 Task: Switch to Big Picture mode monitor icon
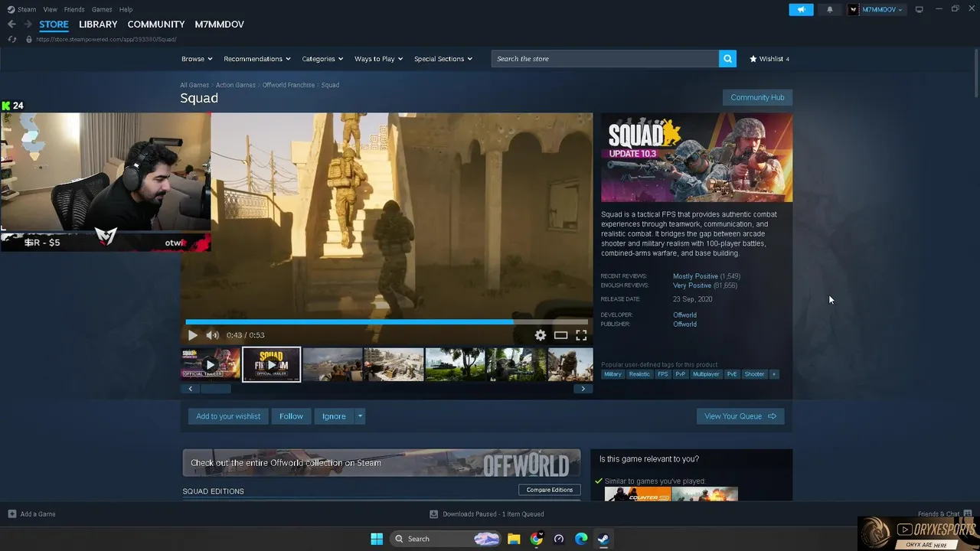point(919,9)
